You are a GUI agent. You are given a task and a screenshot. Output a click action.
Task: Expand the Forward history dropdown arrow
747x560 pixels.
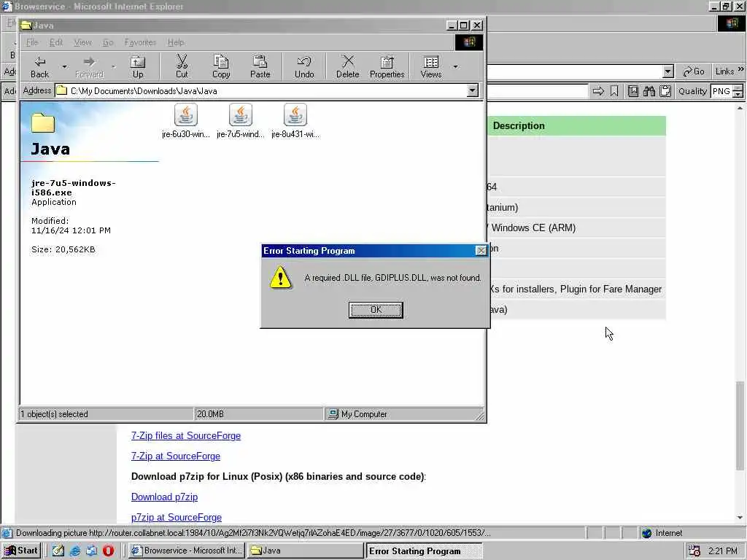coord(113,66)
